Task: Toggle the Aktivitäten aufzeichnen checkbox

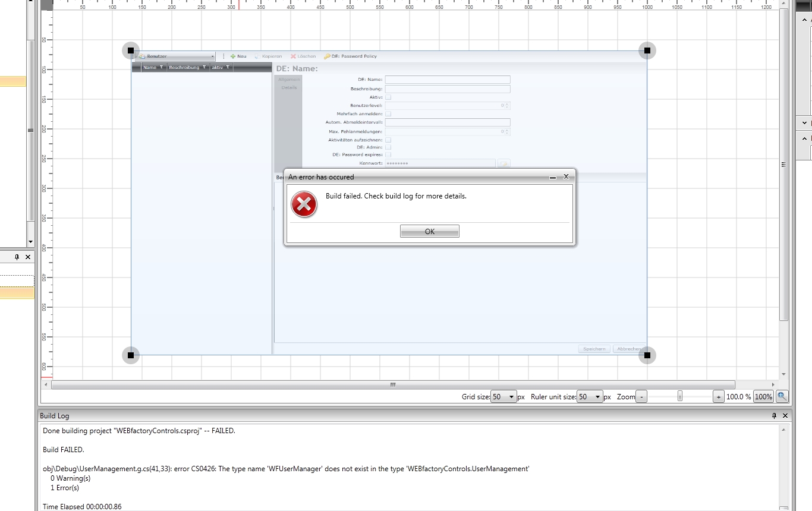Action: pyautogui.click(x=388, y=140)
